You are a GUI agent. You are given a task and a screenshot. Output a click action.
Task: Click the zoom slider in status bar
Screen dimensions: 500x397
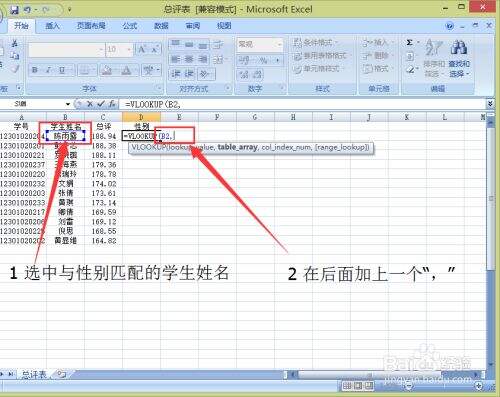pos(444,386)
